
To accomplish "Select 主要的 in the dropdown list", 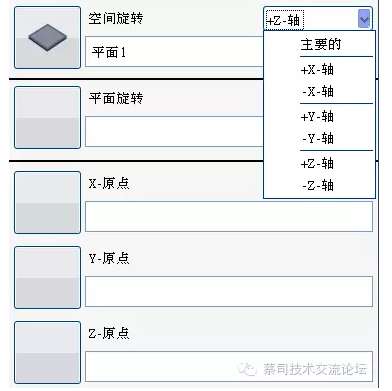I will 321,44.
